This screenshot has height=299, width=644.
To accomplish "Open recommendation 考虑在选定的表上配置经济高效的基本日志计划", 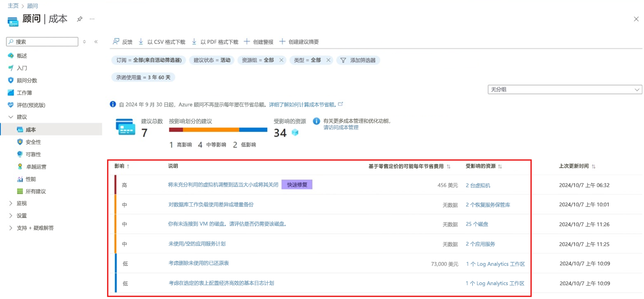I will 221,283.
